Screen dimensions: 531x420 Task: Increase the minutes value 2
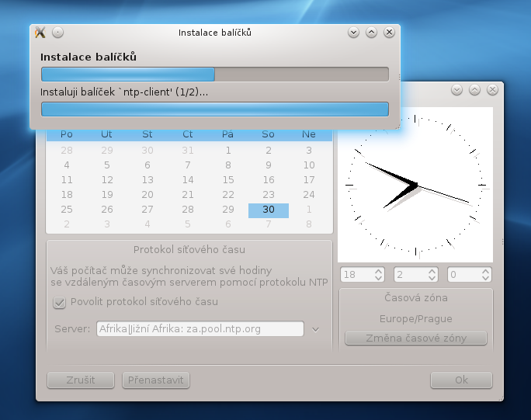click(432, 271)
